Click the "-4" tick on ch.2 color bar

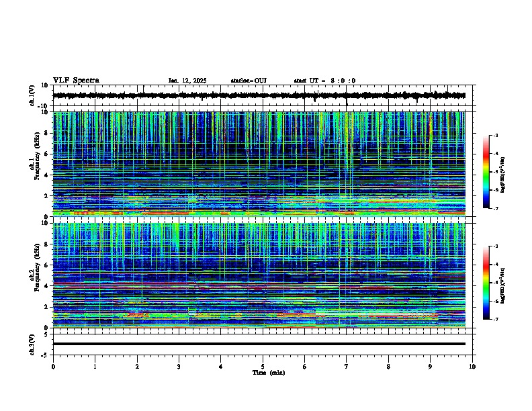click(x=495, y=265)
